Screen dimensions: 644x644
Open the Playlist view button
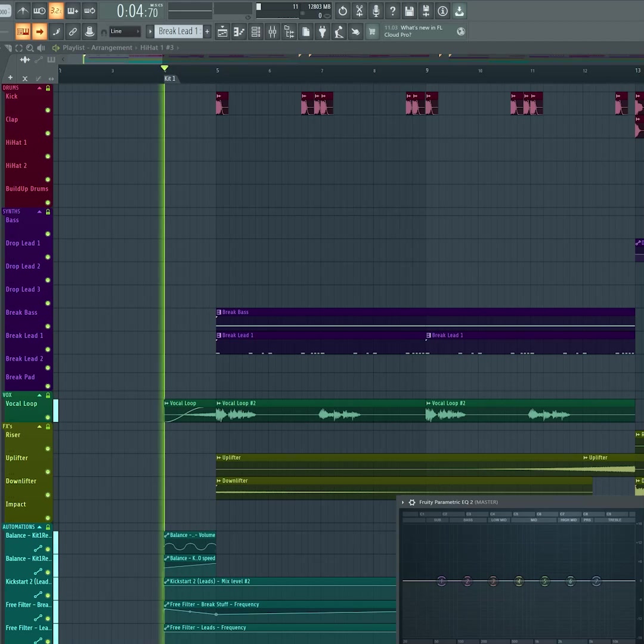click(222, 32)
